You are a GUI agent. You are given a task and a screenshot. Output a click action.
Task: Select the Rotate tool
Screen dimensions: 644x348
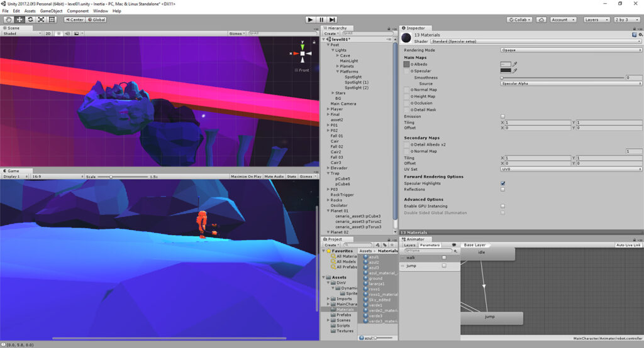coord(30,19)
